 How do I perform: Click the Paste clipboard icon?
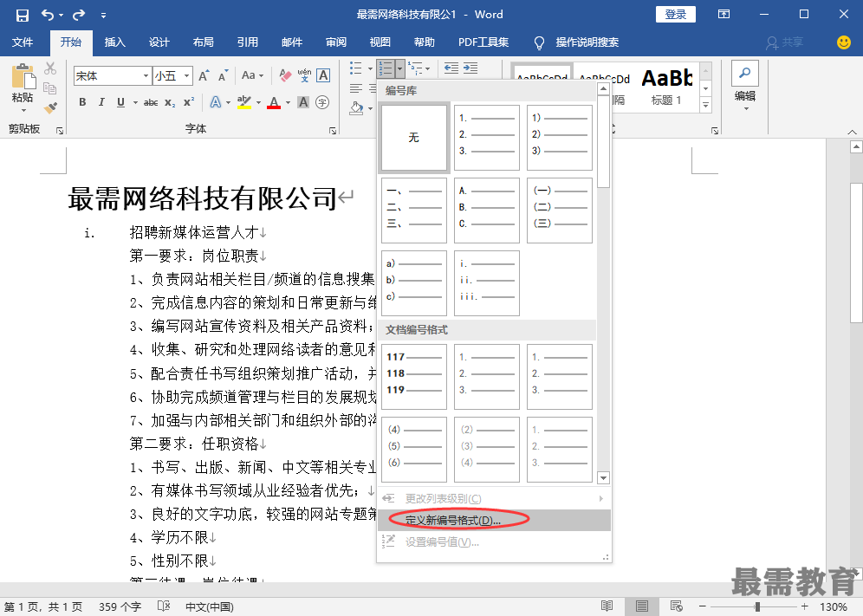pyautogui.click(x=23, y=77)
